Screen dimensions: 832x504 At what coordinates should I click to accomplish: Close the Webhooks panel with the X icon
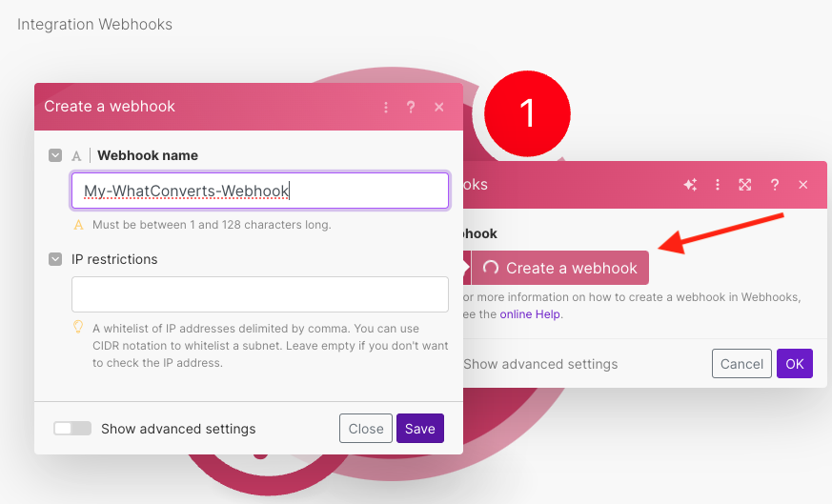tap(802, 185)
